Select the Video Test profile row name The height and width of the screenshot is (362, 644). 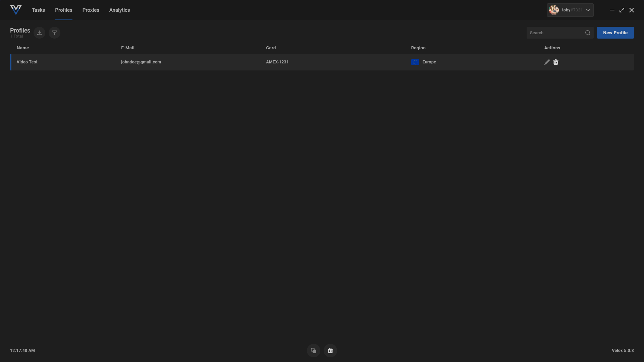coord(27,62)
